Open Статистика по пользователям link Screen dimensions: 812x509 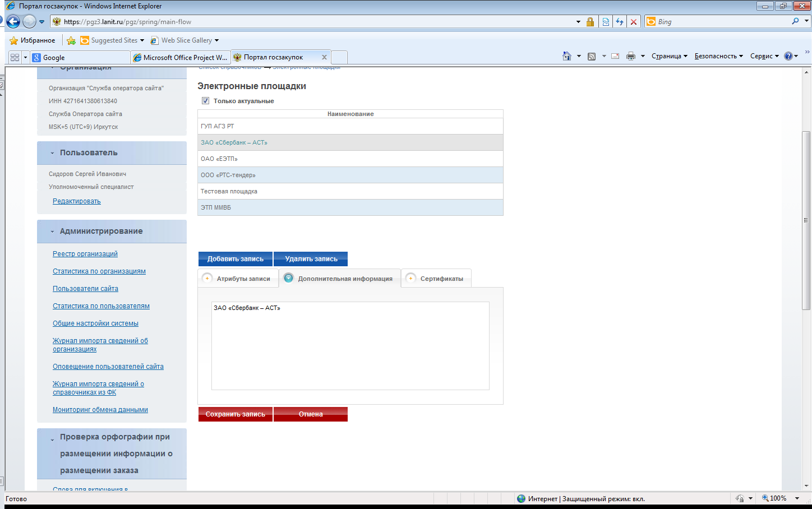coord(101,306)
